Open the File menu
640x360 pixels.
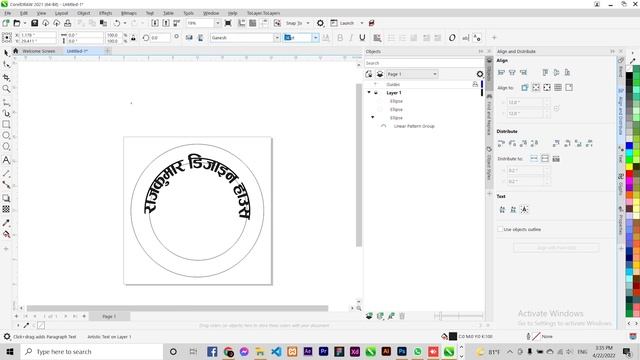(8, 13)
